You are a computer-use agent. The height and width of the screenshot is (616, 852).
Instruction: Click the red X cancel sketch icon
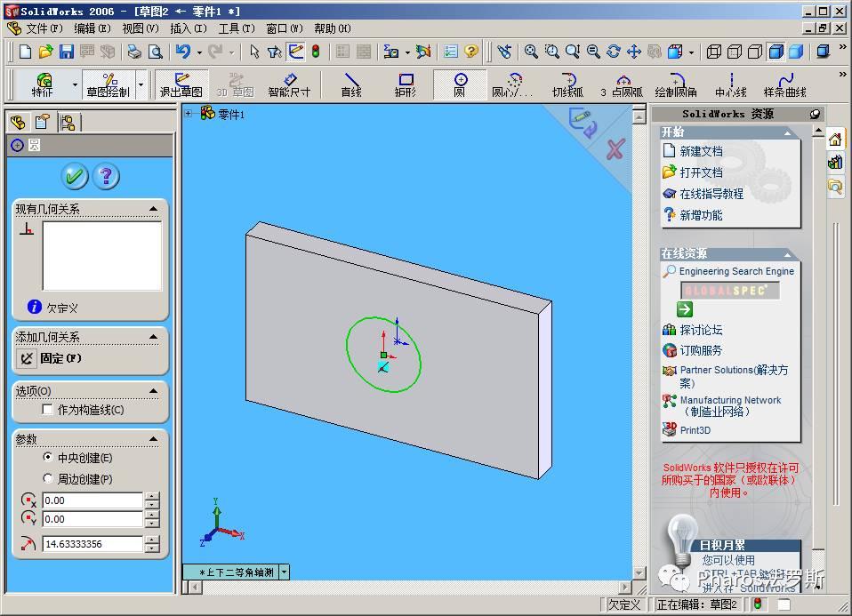click(x=615, y=149)
